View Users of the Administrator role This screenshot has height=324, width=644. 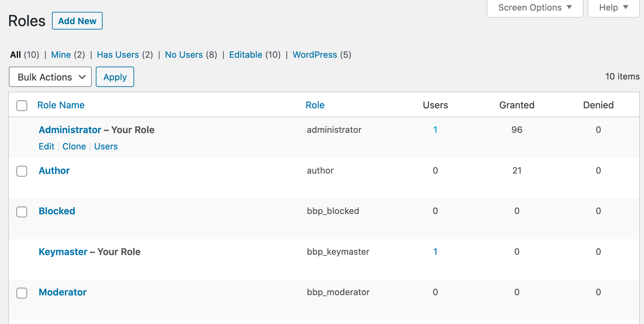click(106, 146)
